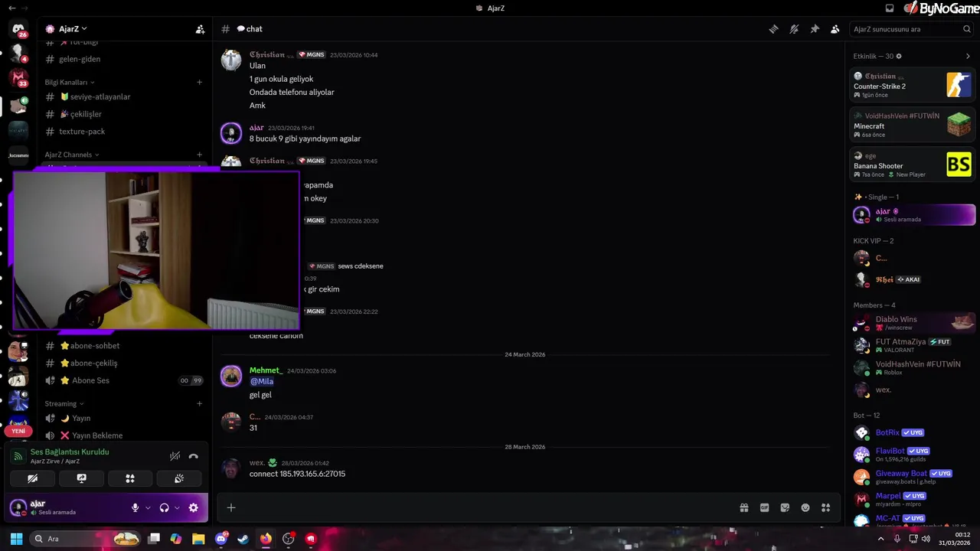Disconnect from voice call
The width and height of the screenshot is (980, 551).
[x=193, y=456]
